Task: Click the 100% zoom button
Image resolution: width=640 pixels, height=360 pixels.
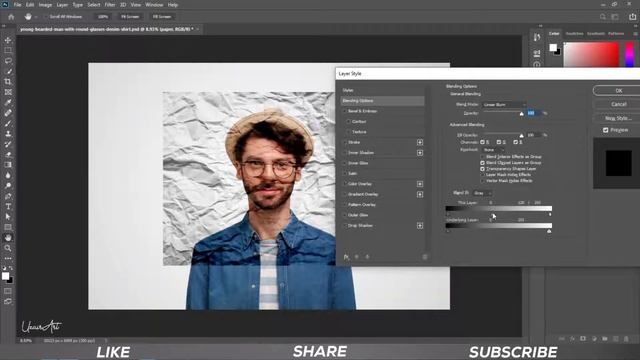Action: point(103,17)
